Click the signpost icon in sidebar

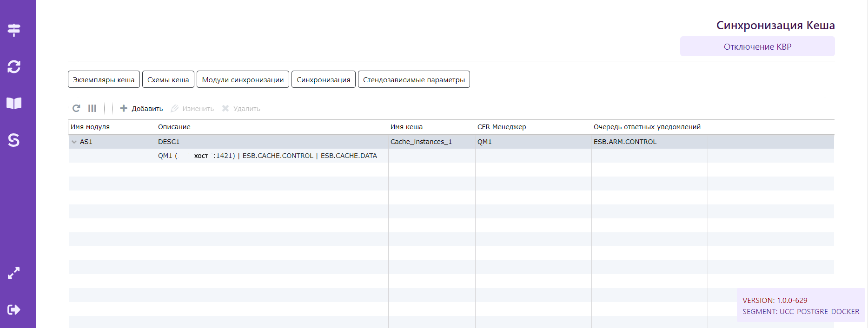click(x=14, y=30)
